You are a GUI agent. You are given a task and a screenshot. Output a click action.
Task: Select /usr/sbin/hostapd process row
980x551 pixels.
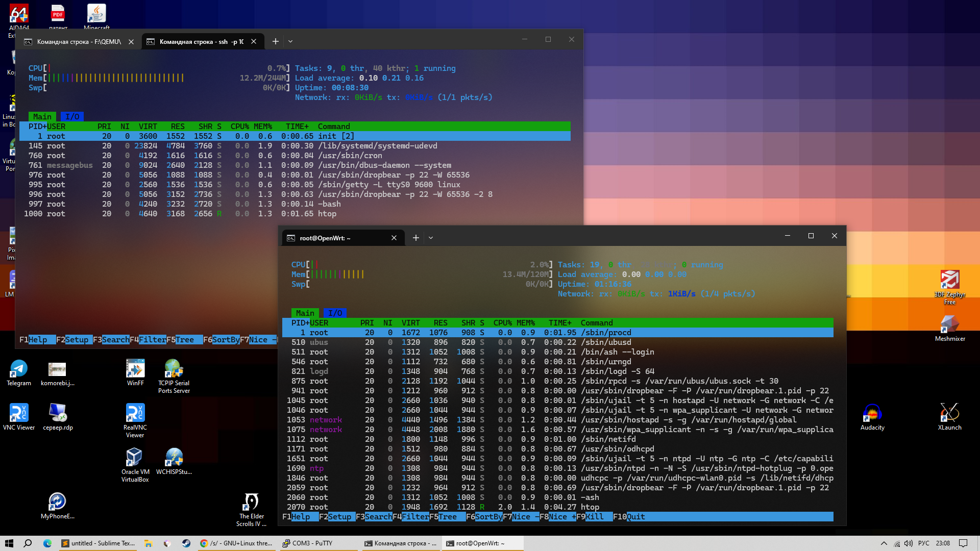tap(558, 420)
